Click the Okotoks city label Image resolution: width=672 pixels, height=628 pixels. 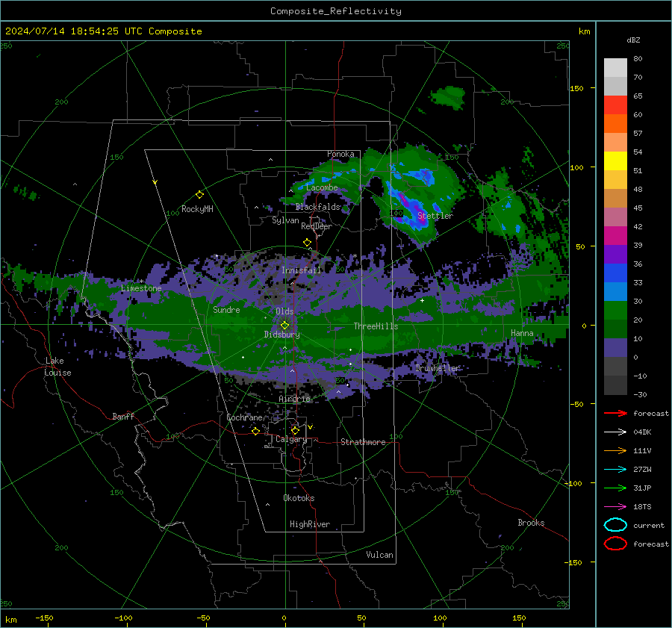(x=299, y=498)
